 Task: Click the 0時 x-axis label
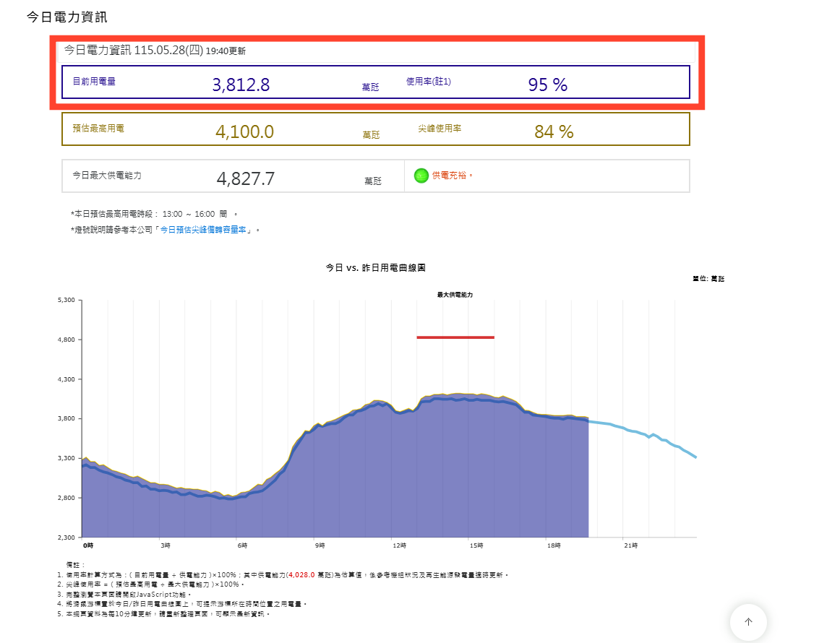tap(88, 545)
